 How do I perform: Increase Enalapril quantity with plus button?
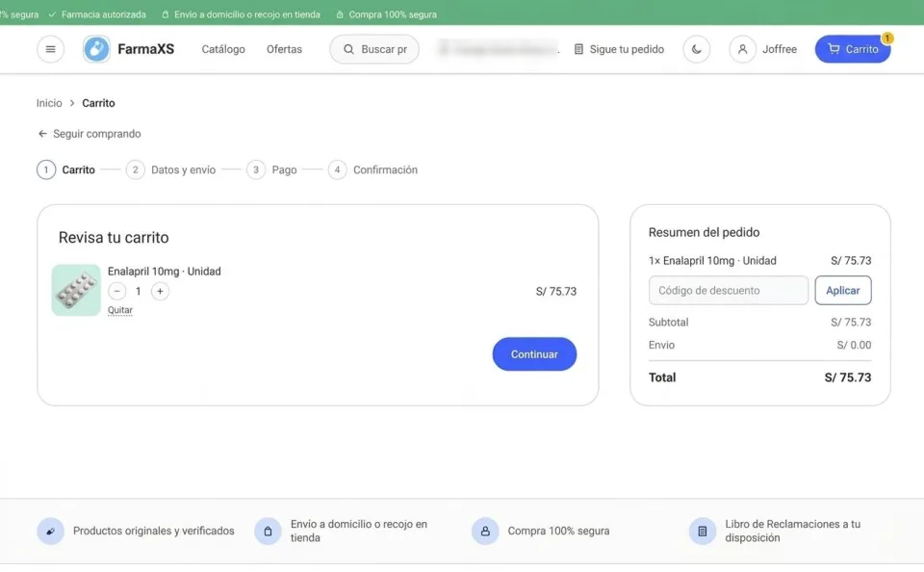pos(160,292)
